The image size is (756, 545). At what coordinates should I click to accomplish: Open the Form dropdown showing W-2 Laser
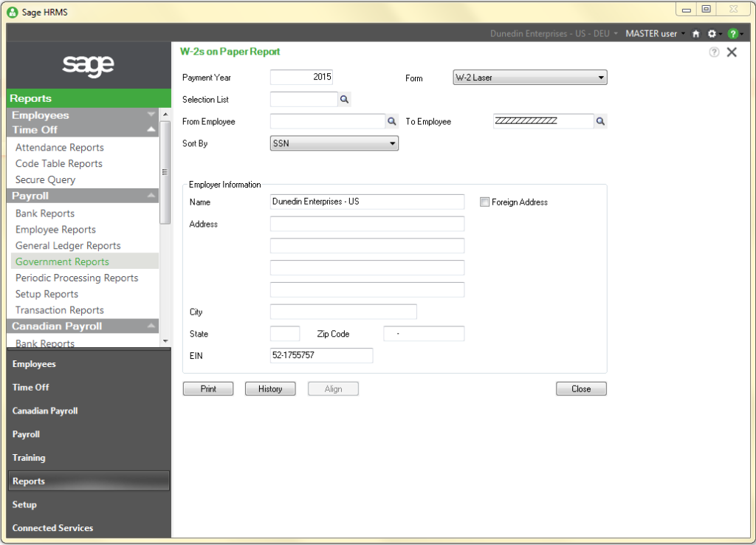(530, 77)
